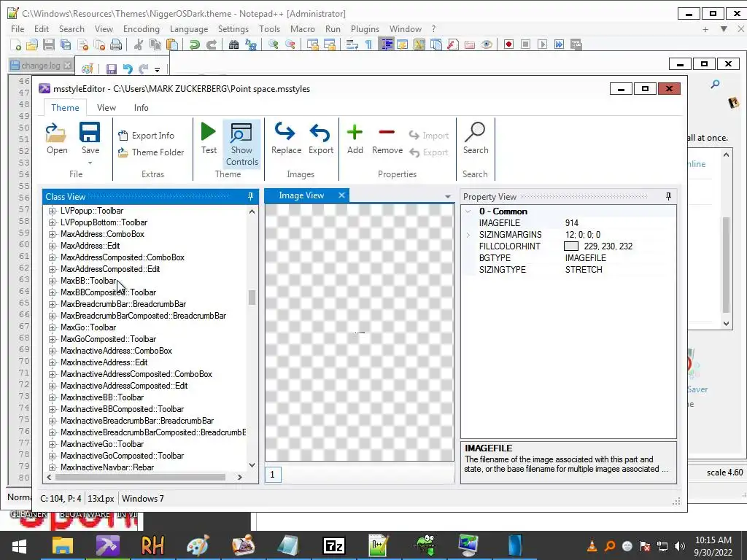This screenshot has height=560, width=747.
Task: Expand the MaxGo::Toolbar node
Action: (52, 327)
